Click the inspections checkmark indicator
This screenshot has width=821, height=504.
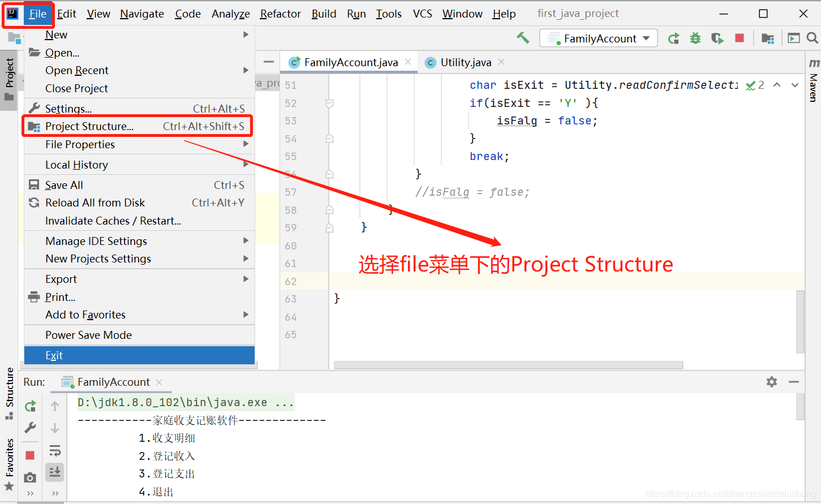pos(755,85)
